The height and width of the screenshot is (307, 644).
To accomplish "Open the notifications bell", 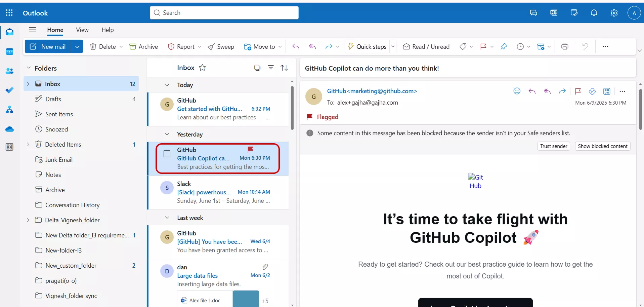I will 594,13.
